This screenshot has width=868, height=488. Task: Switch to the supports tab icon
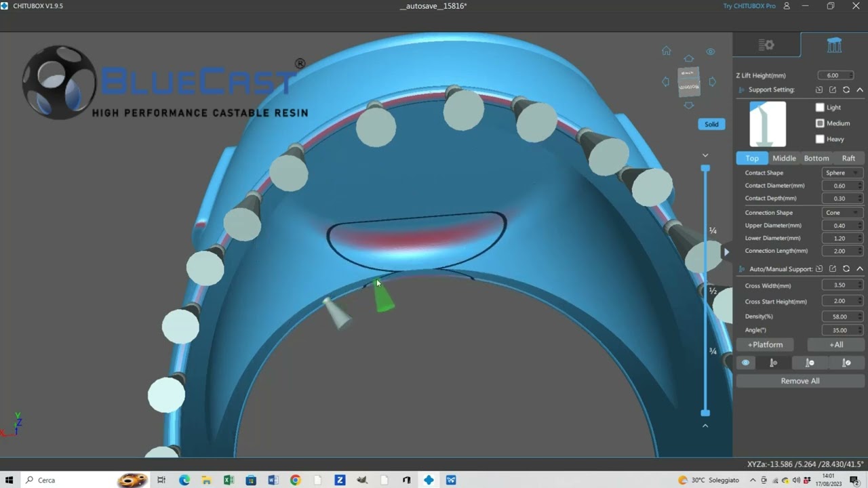coord(834,45)
